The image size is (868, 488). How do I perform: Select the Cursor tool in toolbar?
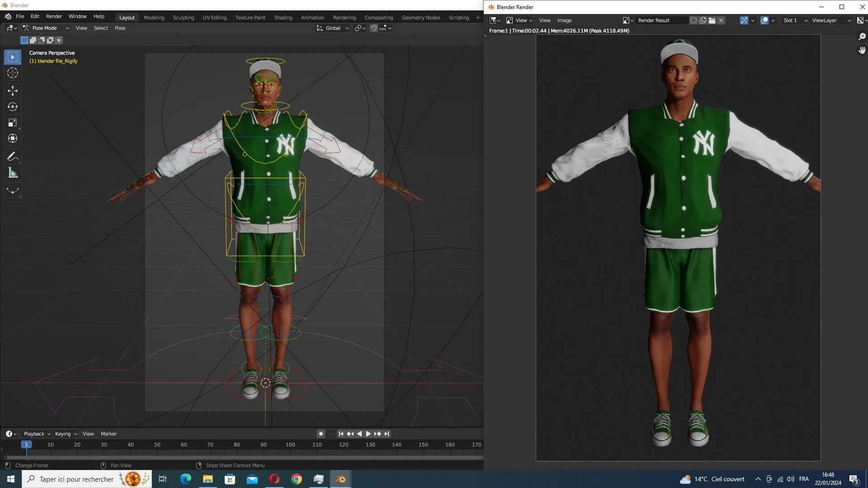(13, 73)
